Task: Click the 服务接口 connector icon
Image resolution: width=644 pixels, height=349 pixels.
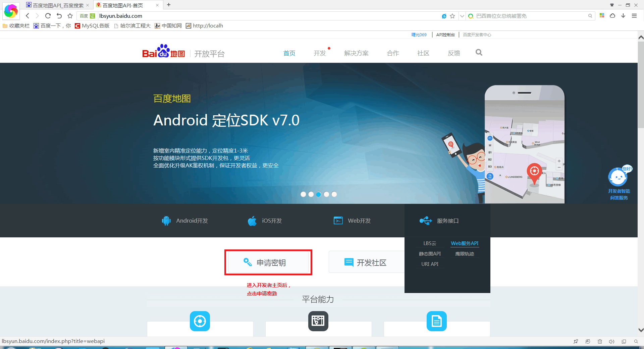Action: pyautogui.click(x=425, y=221)
